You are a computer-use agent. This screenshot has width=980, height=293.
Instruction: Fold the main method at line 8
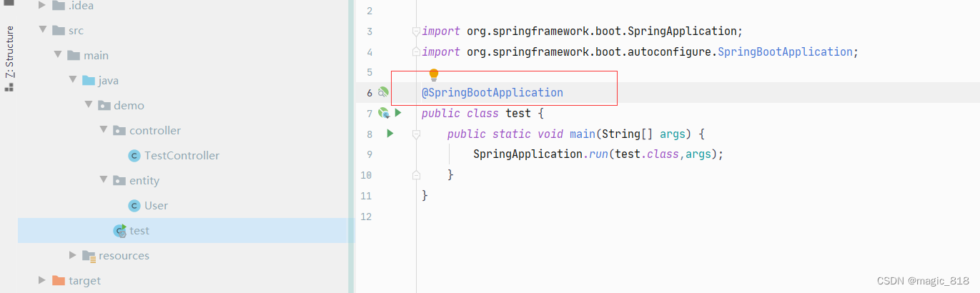[416, 134]
